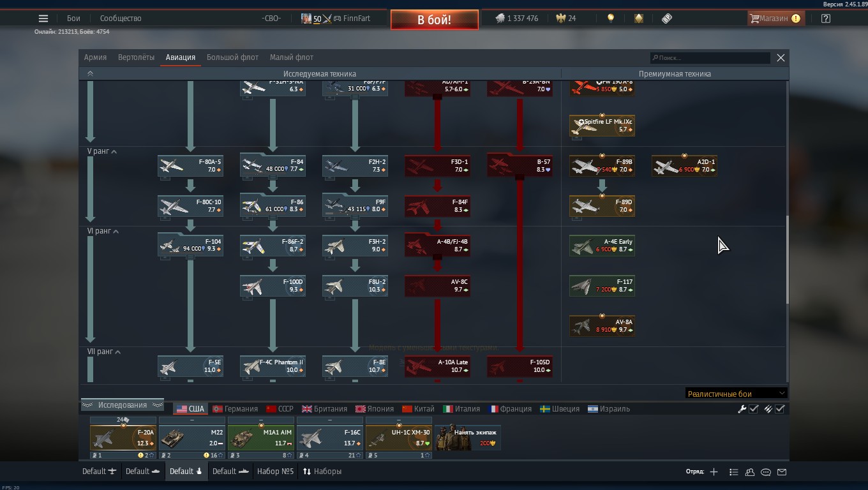Viewport: 868px width, 490px height.
Task: Select the F-4C Phantom II card
Action: 273,366
